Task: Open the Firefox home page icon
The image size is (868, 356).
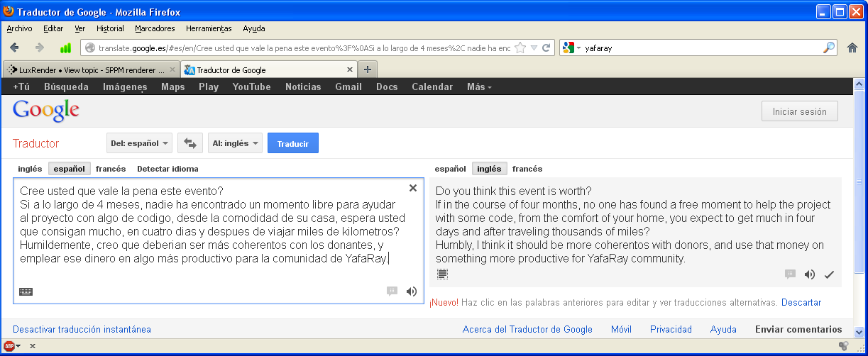Action: click(852, 48)
